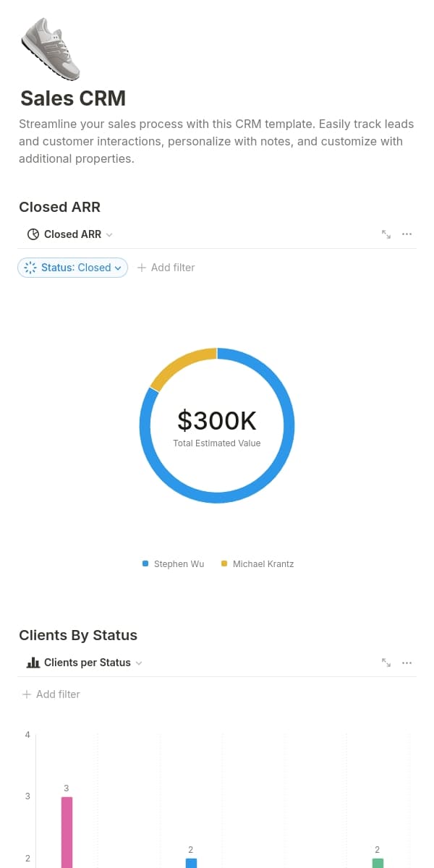Click the sneaker page icon
Viewport: 434px width, 868px height.
tap(50, 49)
